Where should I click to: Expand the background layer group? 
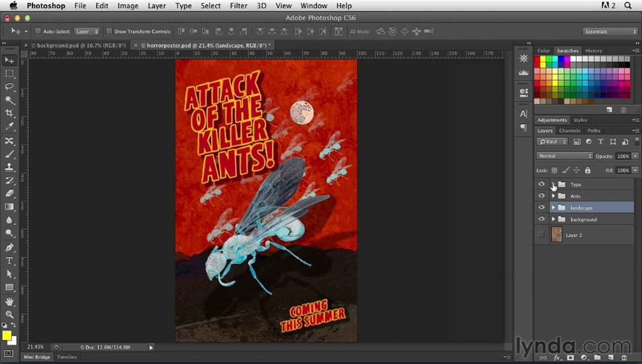(x=554, y=219)
